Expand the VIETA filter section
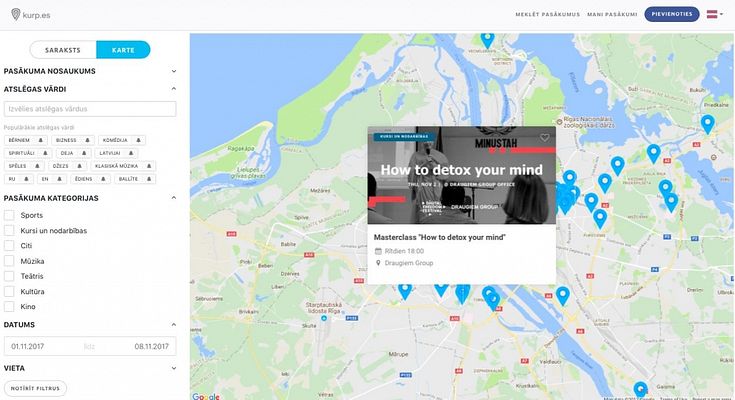 pyautogui.click(x=90, y=368)
